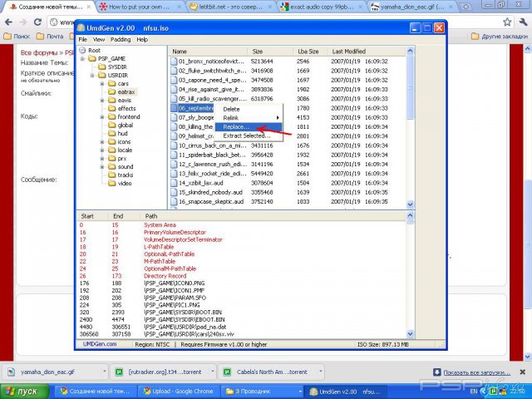532x399 pixels.
Task: Click the Replace... context menu entry
Action: (236, 127)
